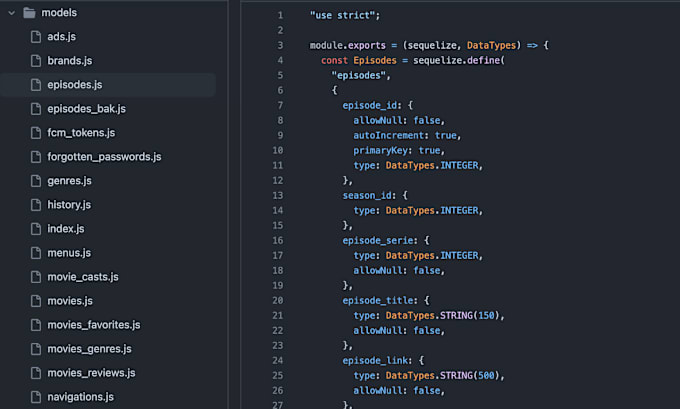Open the history.js file
680x409 pixels.
pos(69,205)
